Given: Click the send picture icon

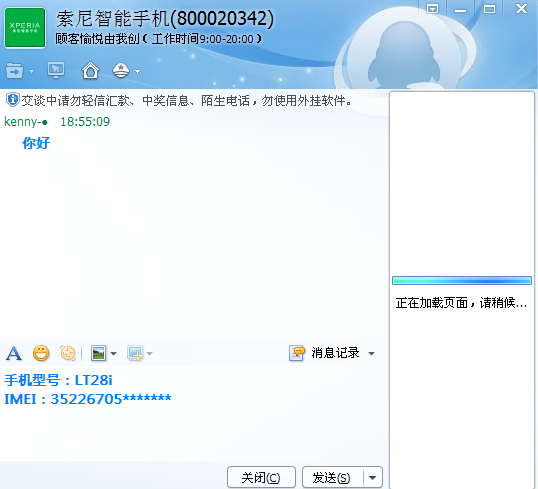Looking at the screenshot, I should (x=98, y=353).
